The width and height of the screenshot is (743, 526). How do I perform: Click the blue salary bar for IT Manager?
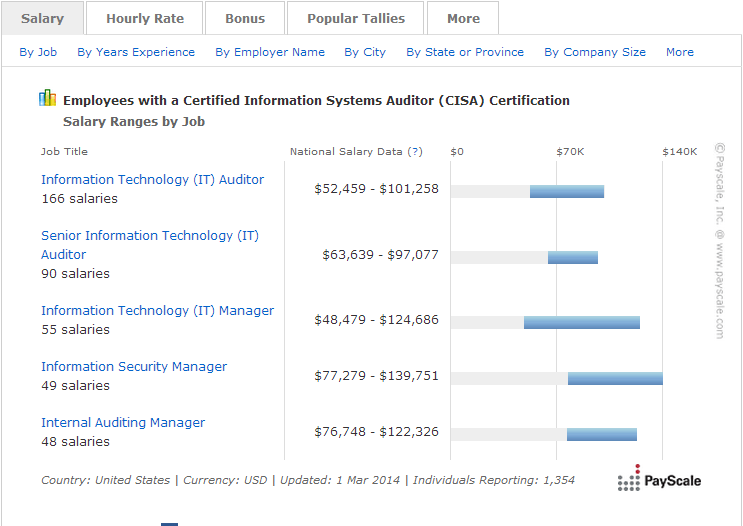582,322
